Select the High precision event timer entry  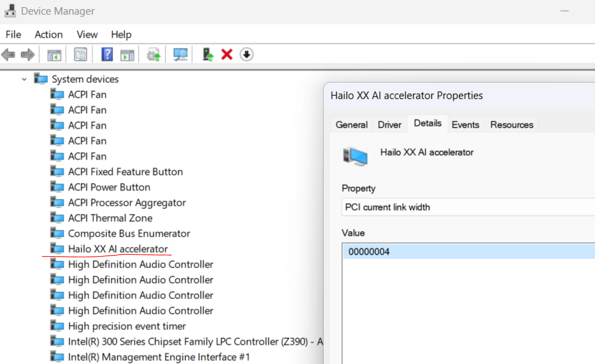pyautogui.click(x=127, y=326)
